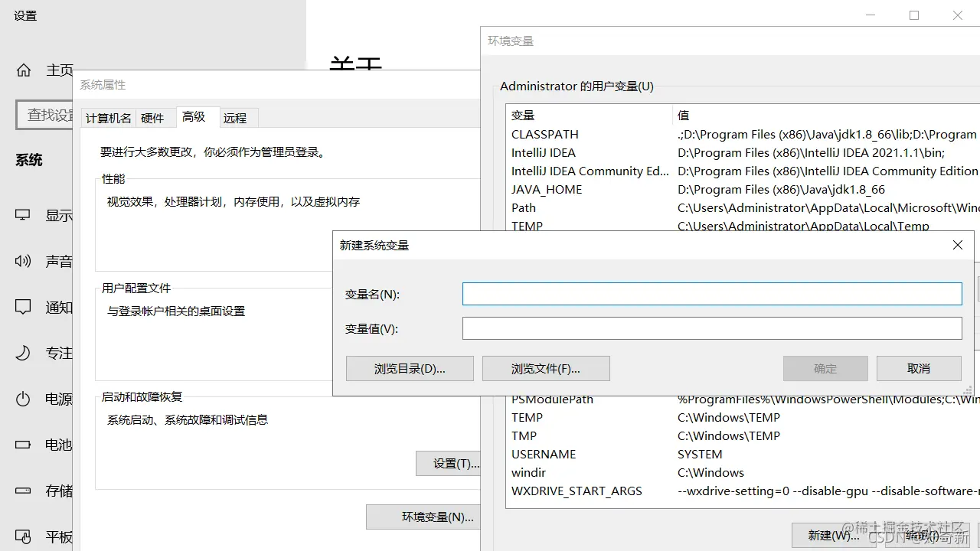
Task: Click the Tablet icon in Settings sidebar
Action: (x=23, y=536)
